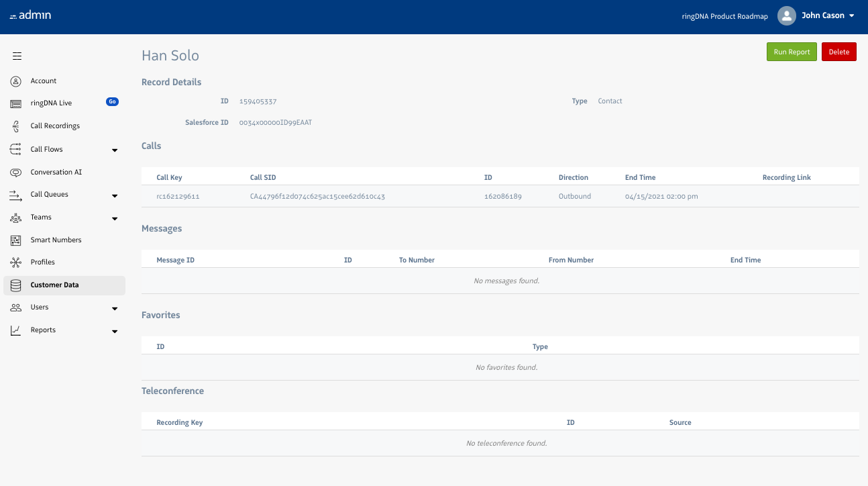Expand the Reports menu
The width and height of the screenshot is (868, 486).
tap(115, 331)
